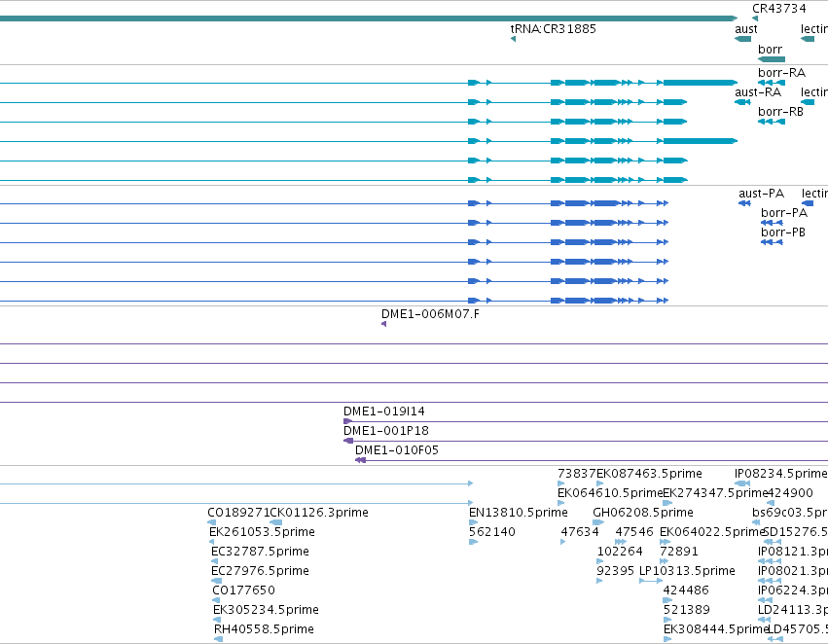Click the 47634 EST label
Screen dimensions: 828x644
point(579,532)
